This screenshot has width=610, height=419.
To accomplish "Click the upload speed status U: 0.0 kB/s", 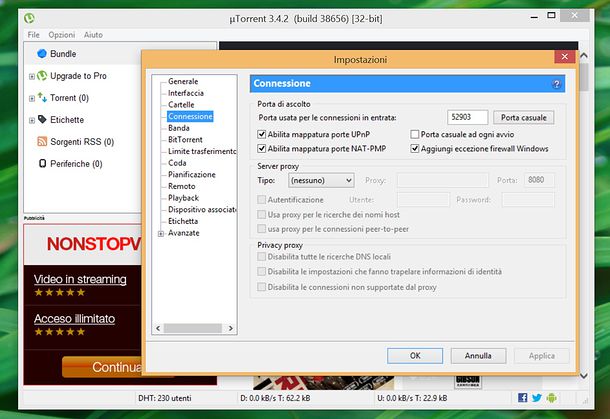I will pyautogui.click(x=412, y=398).
